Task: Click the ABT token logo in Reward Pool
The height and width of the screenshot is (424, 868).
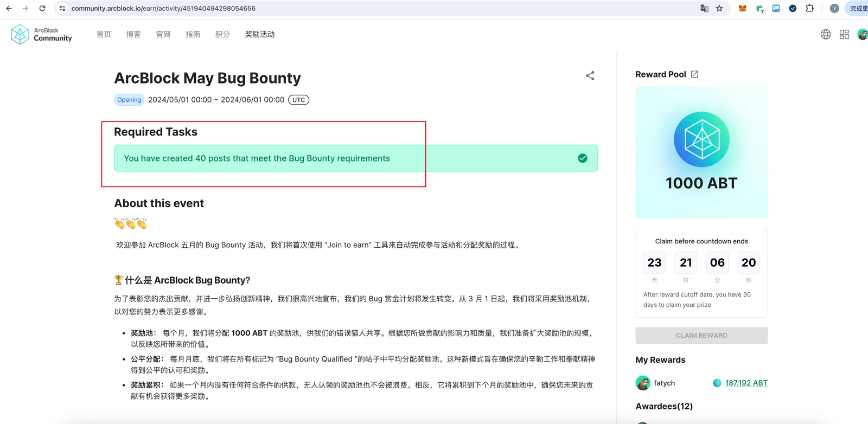Action: [x=701, y=139]
